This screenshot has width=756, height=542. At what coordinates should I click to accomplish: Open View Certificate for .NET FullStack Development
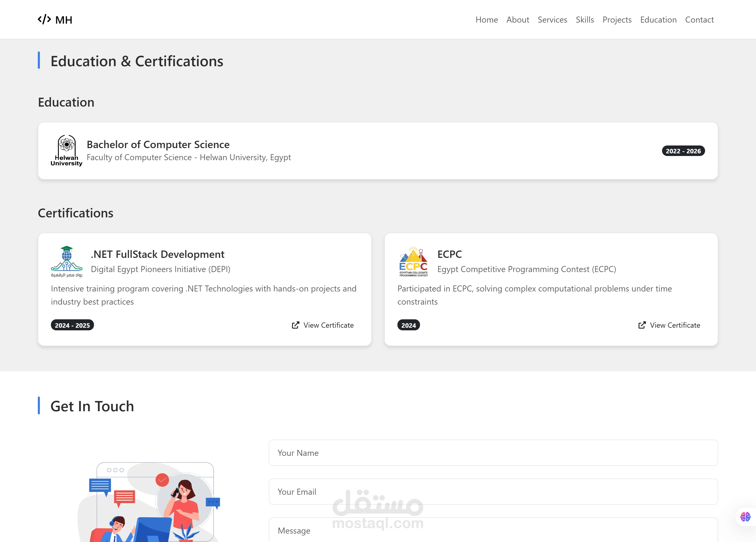328,325
